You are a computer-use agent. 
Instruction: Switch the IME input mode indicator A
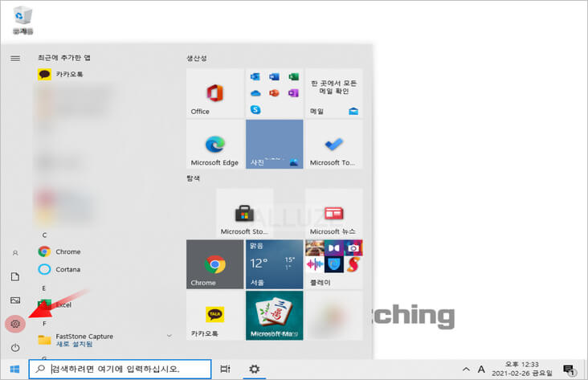[481, 369]
